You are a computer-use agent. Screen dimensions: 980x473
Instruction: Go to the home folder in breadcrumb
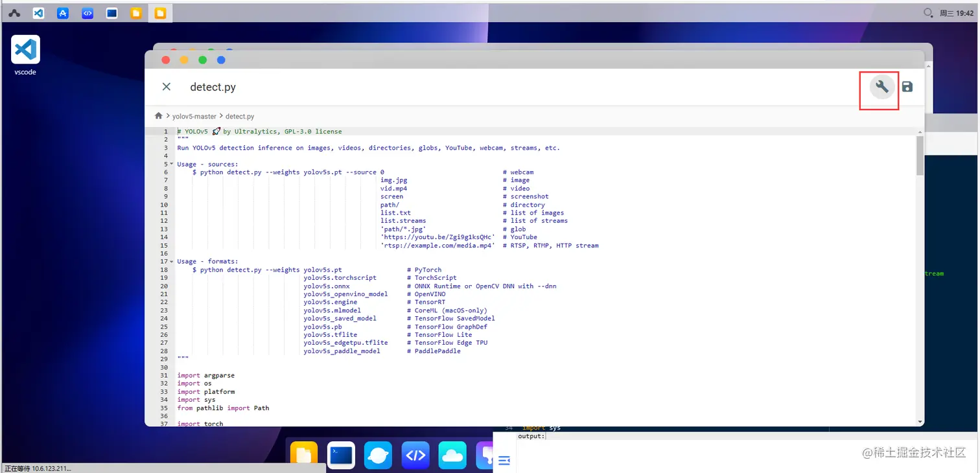[x=159, y=116]
